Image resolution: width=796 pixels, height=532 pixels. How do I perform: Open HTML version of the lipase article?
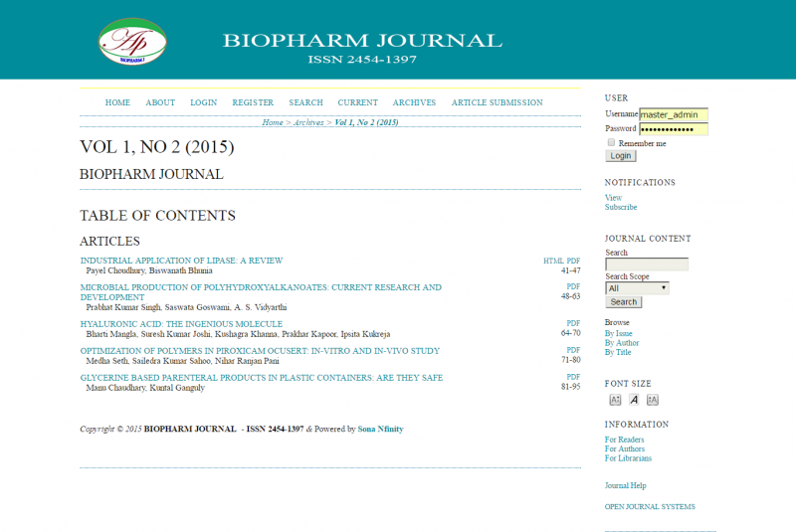point(553,261)
